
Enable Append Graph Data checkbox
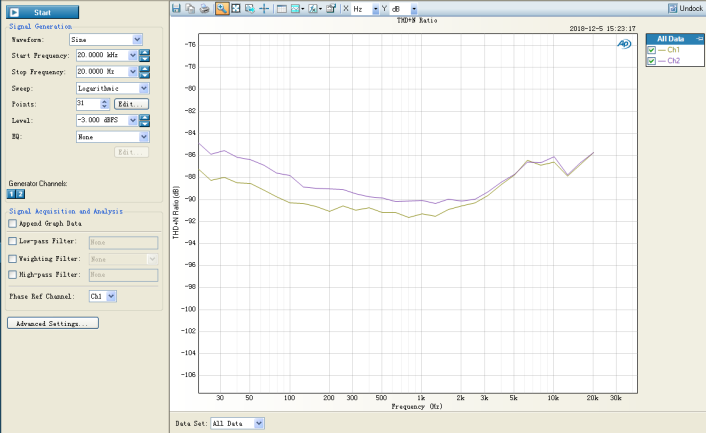(x=12, y=224)
